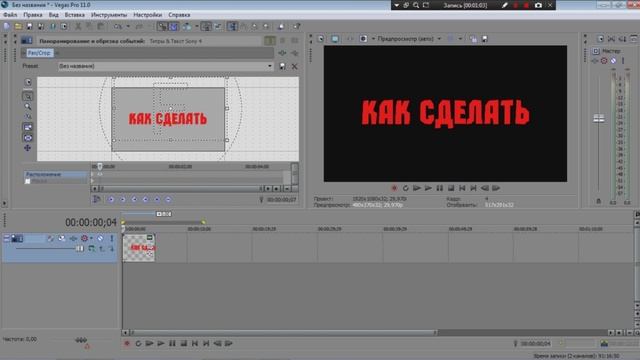Toggle loop playback under video preview

405,188
